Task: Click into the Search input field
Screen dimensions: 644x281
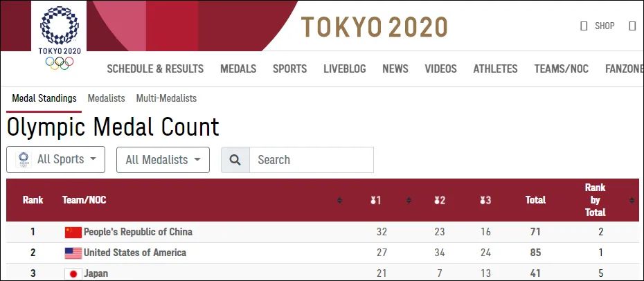Action: (311, 160)
